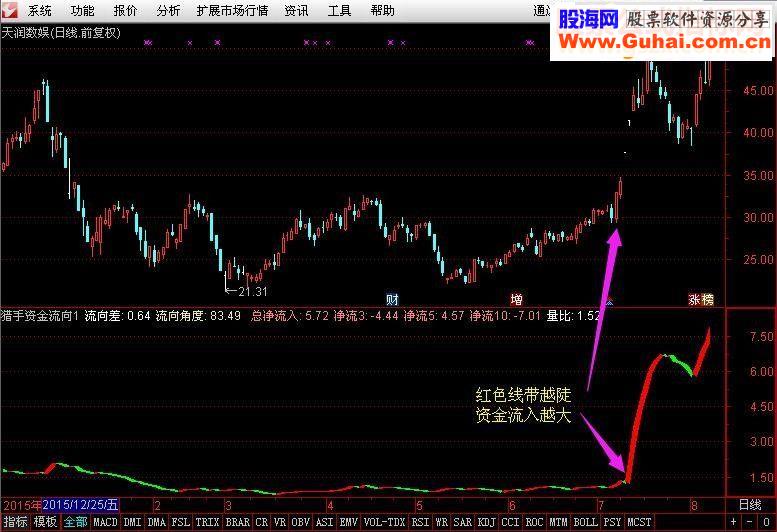Open the 分析 menu

[168, 10]
